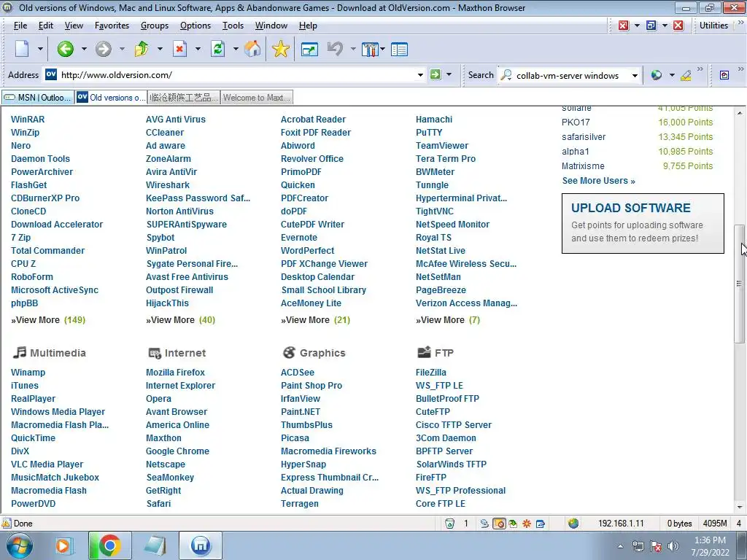The image size is (747, 560).
Task: Click the scrollbar up arrow
Action: 739,113
